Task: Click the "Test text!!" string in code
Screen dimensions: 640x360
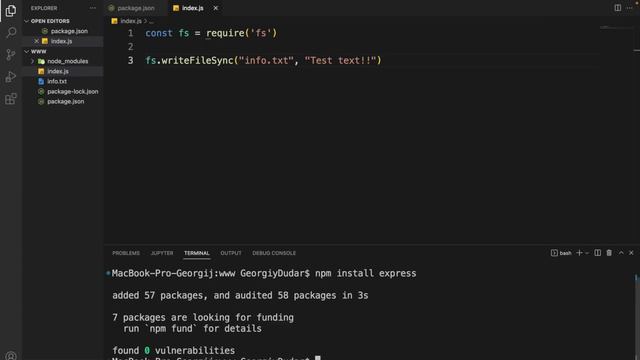Action: pos(340,60)
